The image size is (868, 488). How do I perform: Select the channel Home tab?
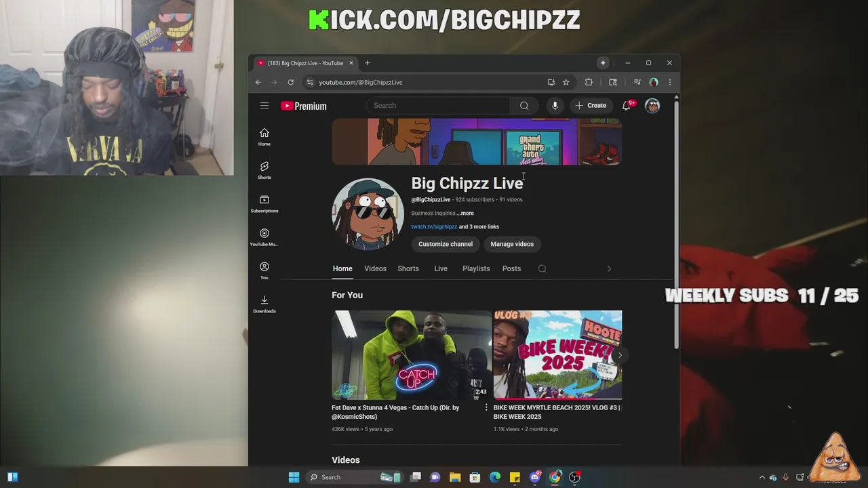[342, 269]
